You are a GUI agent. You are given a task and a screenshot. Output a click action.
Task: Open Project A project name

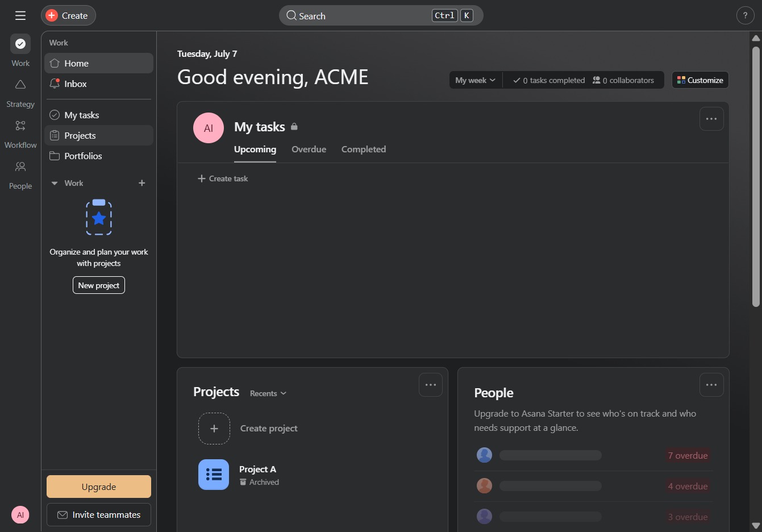pyautogui.click(x=257, y=469)
